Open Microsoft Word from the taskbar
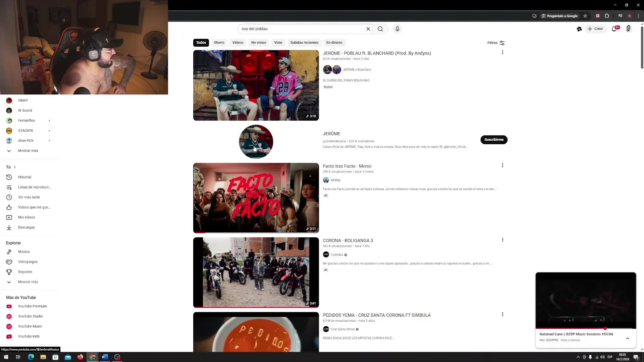644x362 pixels. [105, 357]
